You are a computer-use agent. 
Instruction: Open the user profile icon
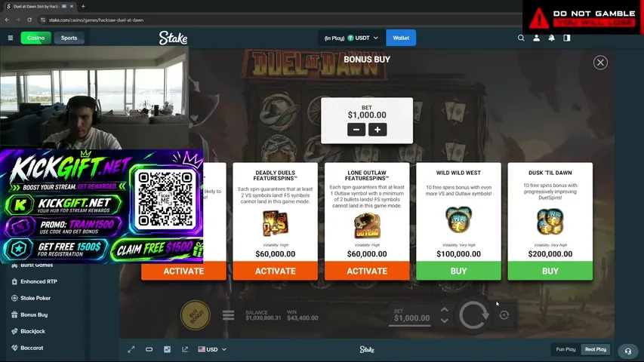click(x=536, y=38)
